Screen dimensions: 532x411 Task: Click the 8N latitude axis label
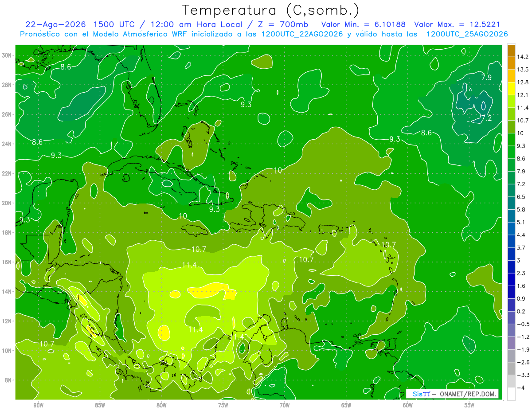(8, 380)
